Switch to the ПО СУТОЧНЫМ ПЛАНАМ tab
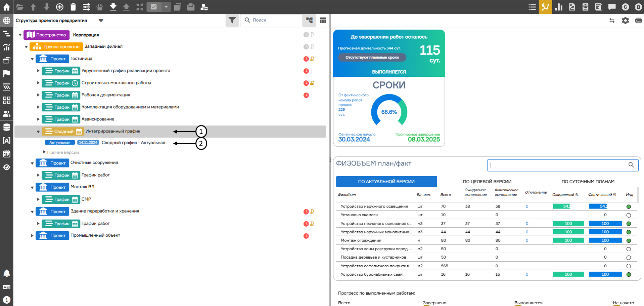The width and height of the screenshot is (644, 306). 588,182
